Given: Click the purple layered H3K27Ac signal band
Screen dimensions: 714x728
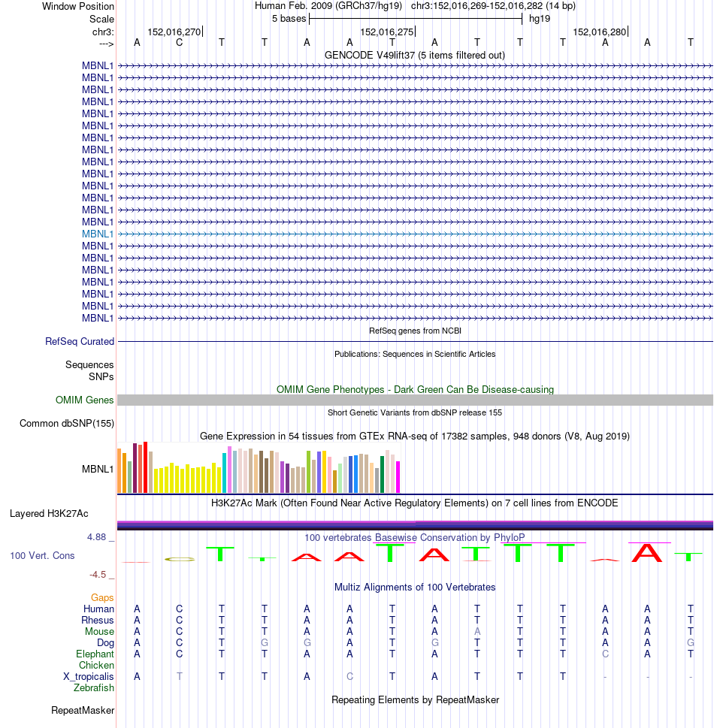Looking at the screenshot, I should [415, 526].
